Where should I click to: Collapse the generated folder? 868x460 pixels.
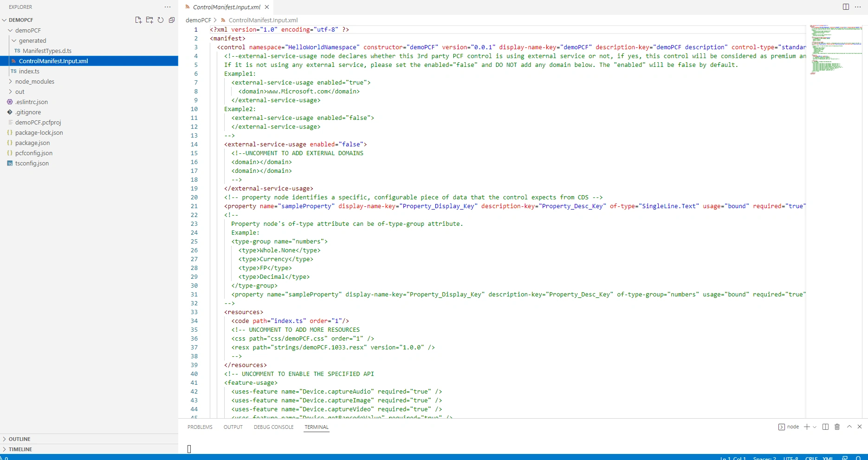[32, 40]
